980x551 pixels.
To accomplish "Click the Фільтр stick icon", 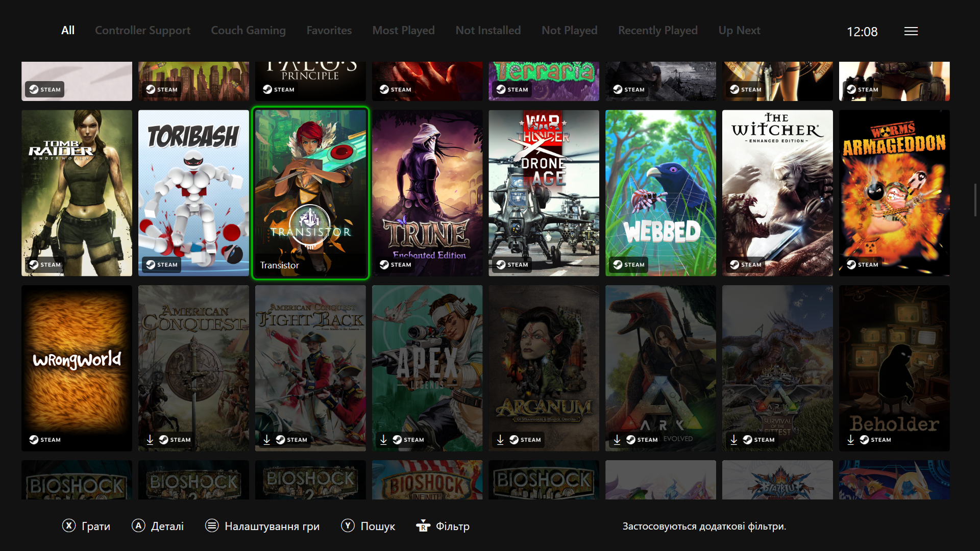I will click(423, 525).
